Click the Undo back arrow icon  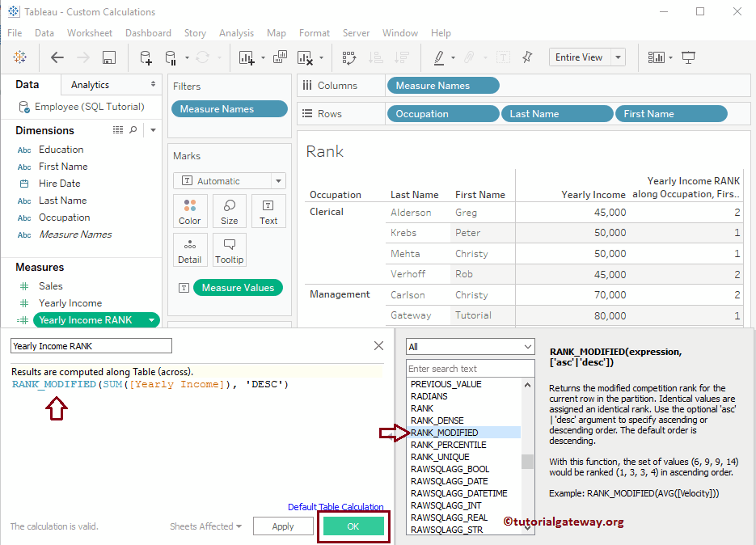[57, 57]
